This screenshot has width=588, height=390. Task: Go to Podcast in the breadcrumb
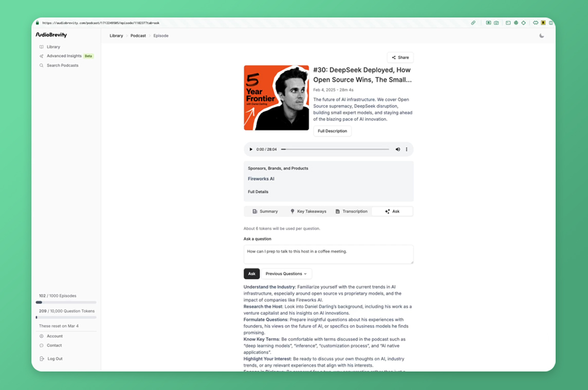point(138,36)
